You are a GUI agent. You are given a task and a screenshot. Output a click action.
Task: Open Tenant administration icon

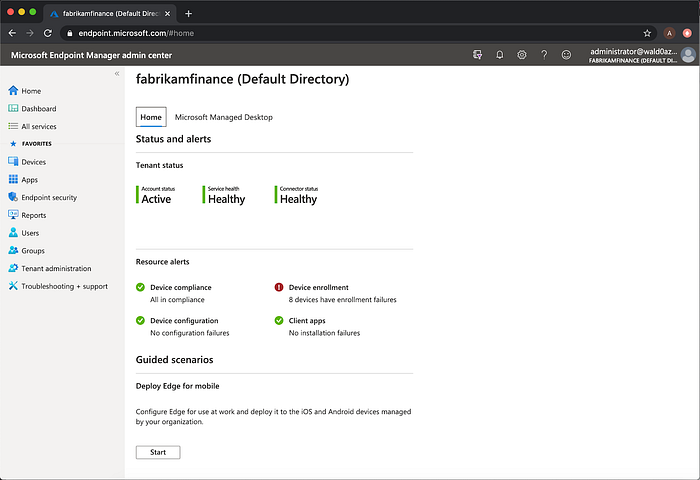click(x=13, y=268)
